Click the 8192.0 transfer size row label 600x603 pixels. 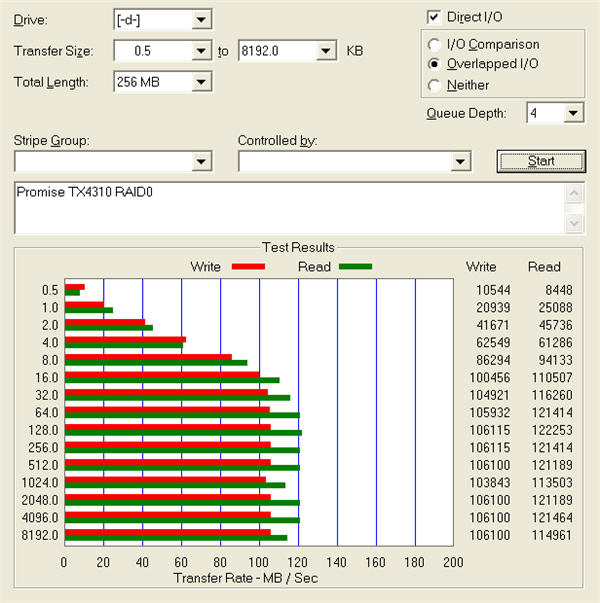pos(40,535)
